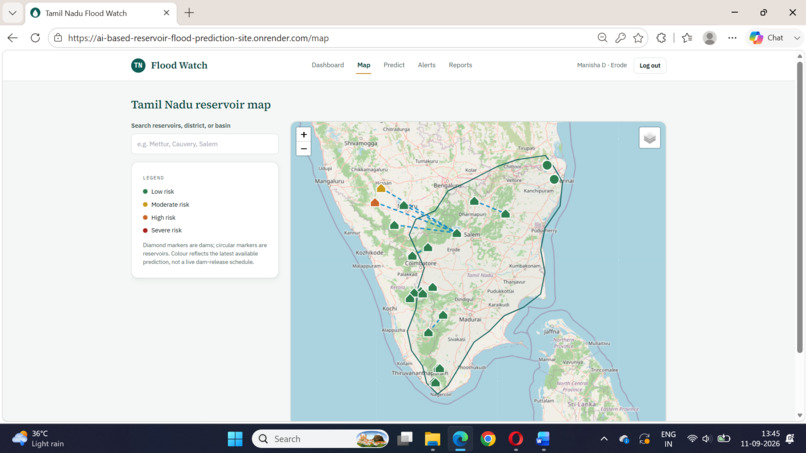Open the browser profile avatar

(709, 38)
